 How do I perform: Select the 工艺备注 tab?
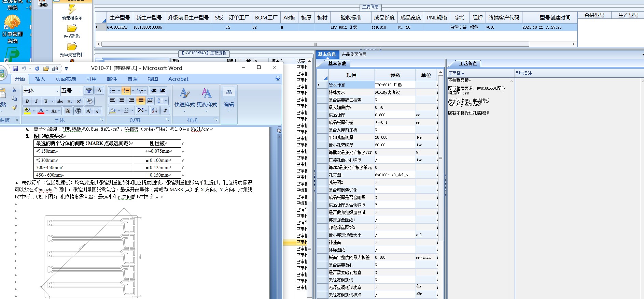468,63
